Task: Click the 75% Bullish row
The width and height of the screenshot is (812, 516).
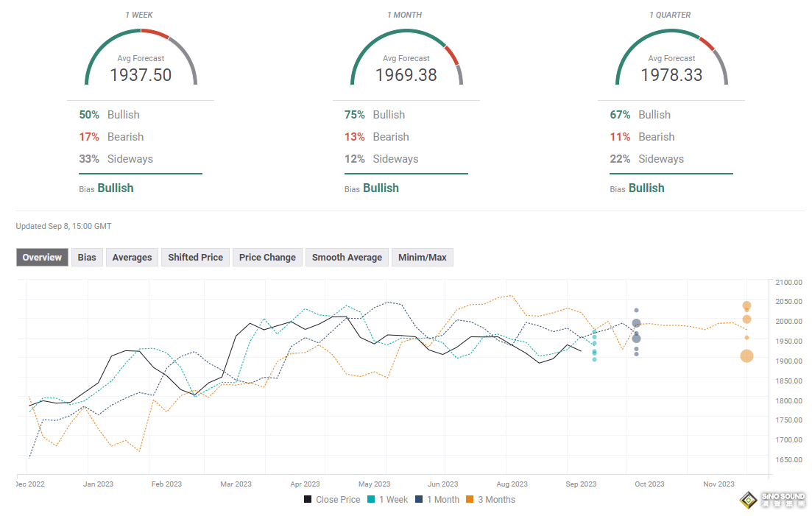Action: point(375,115)
